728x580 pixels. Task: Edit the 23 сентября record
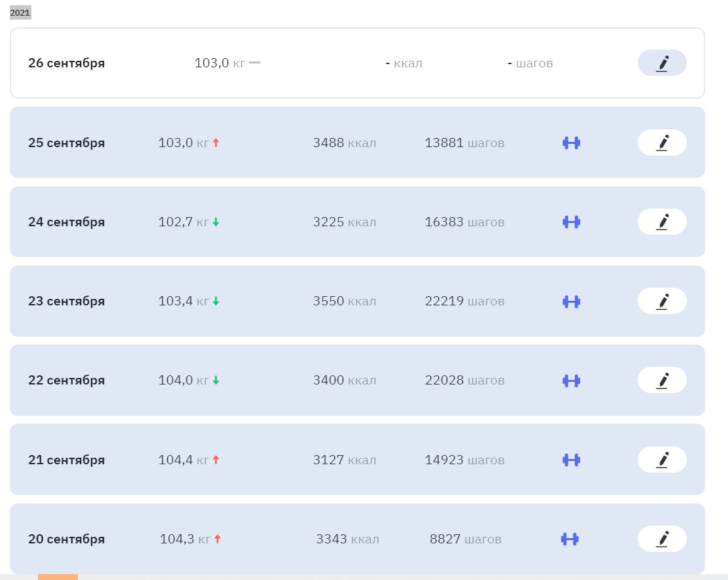click(x=661, y=301)
